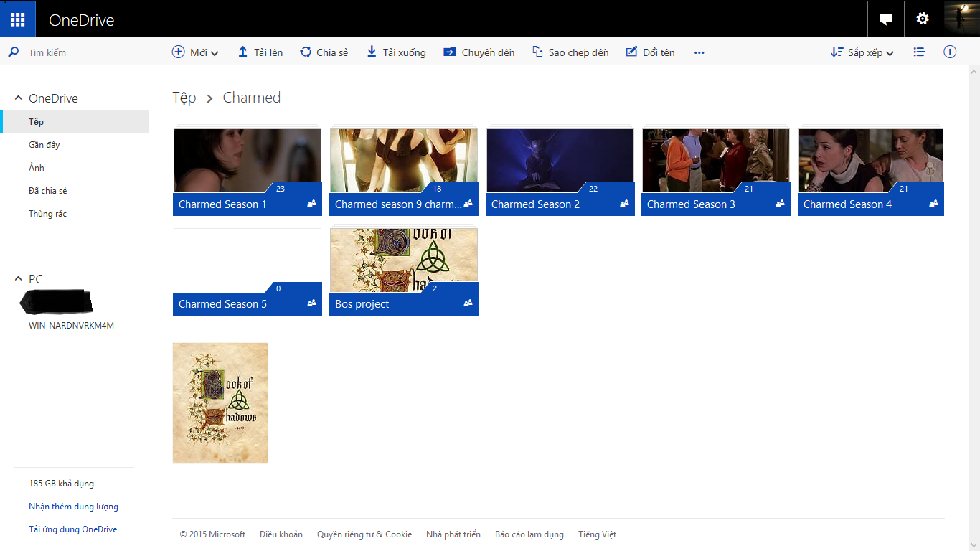Click the Tải xuống download button
The image size is (980, 551).
click(396, 52)
